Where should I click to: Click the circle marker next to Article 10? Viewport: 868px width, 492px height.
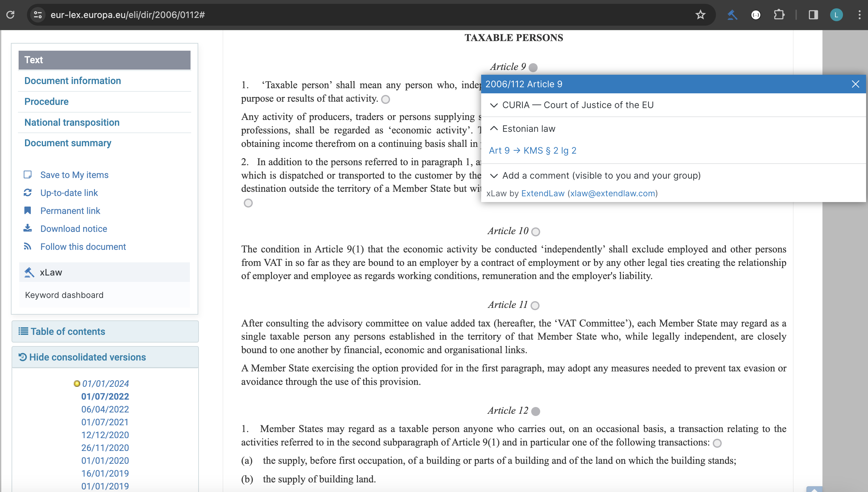point(536,232)
